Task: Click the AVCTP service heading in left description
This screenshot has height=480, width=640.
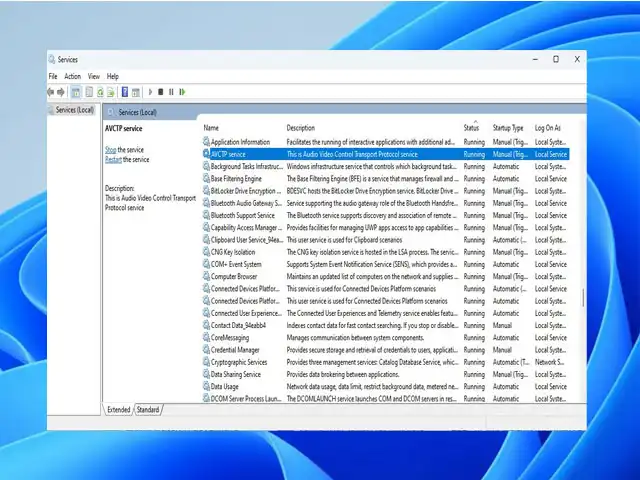Action: coord(123,128)
